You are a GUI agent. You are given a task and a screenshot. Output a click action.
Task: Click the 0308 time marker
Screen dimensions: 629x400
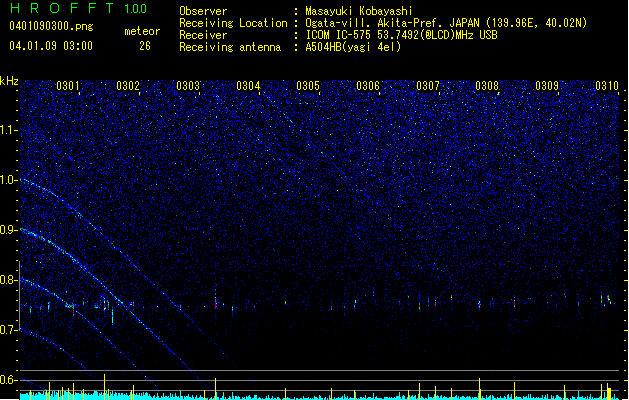[x=487, y=86]
